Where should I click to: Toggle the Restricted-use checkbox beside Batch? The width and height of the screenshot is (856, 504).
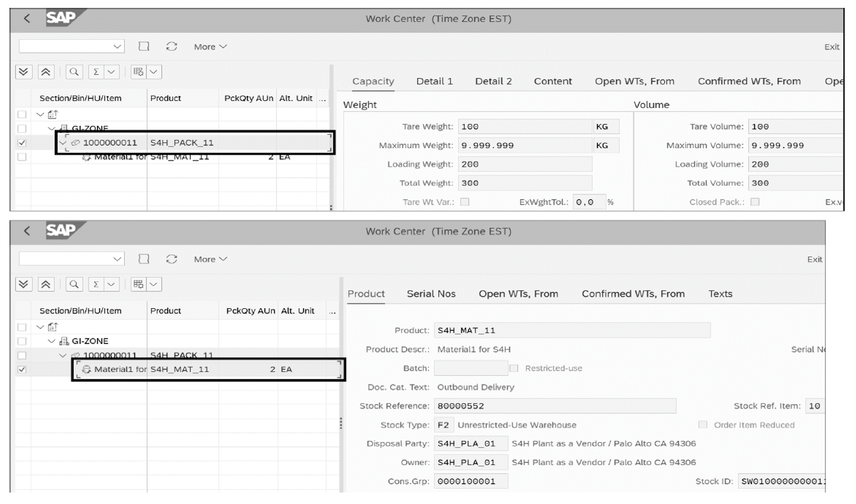(x=513, y=368)
